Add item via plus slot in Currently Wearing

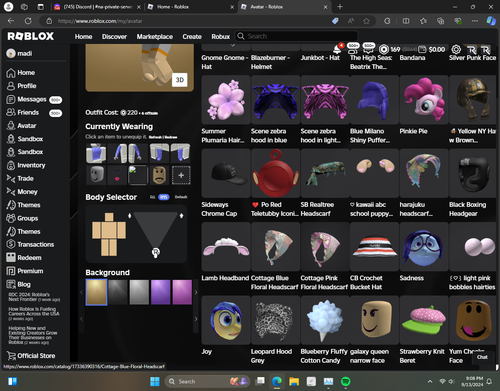181,175
